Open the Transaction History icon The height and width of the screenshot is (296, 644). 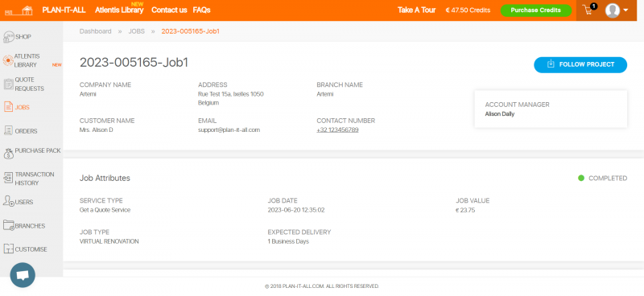(9, 179)
